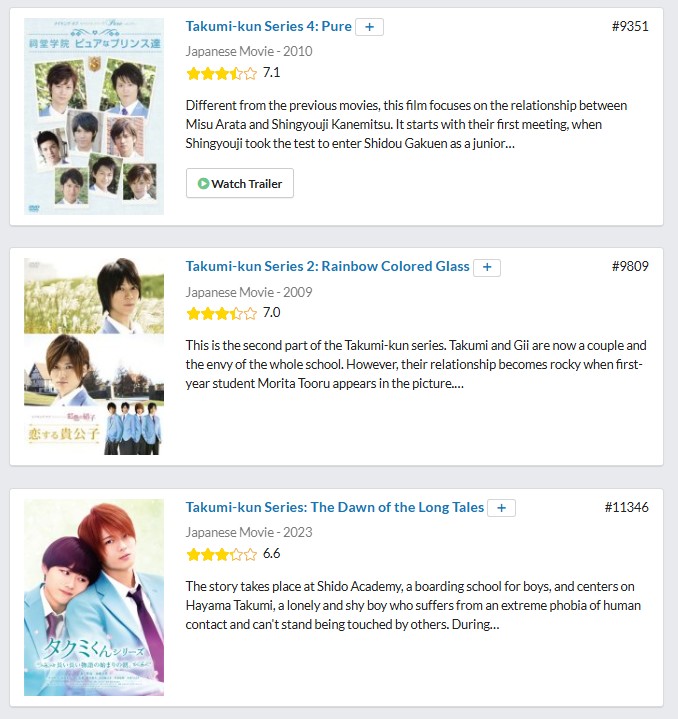Add Takumi-kun Series 4: Pure to list

369,27
